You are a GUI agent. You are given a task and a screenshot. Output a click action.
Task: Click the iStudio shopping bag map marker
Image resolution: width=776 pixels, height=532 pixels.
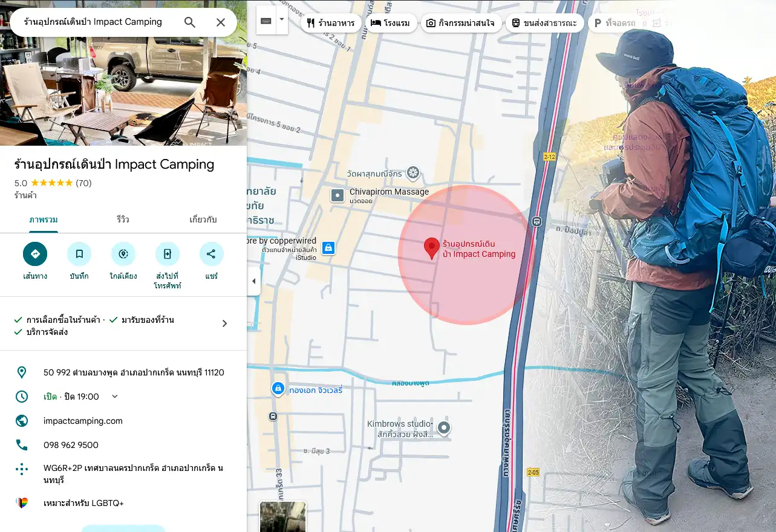pos(328,247)
